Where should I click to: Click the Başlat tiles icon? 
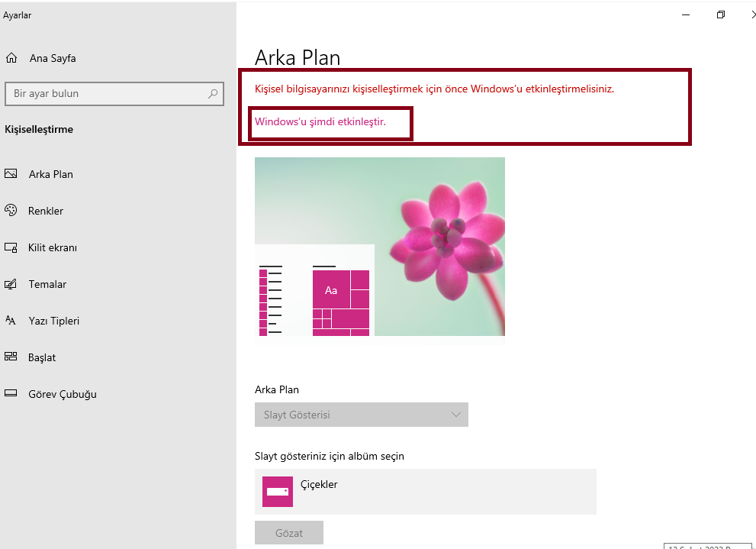pyautogui.click(x=11, y=357)
